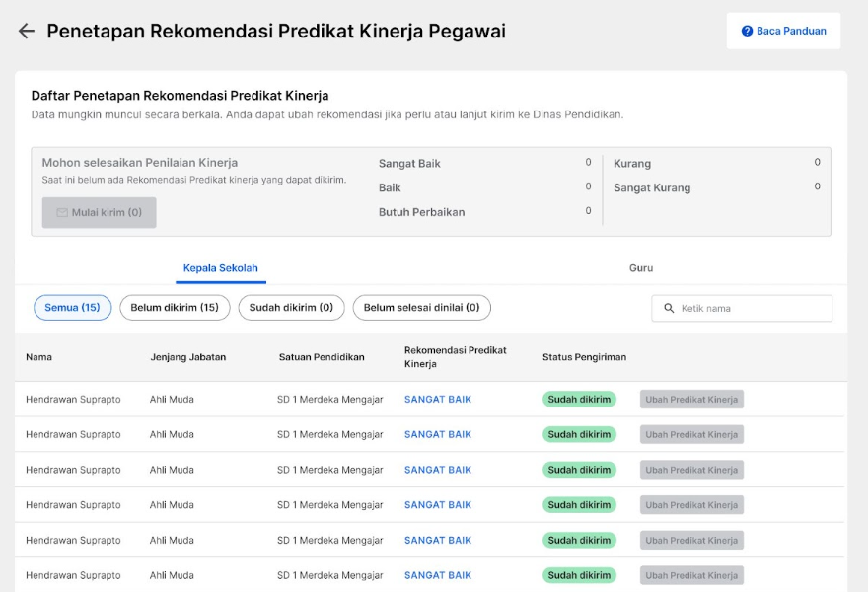The image size is (868, 592).
Task: Click the search magnifier icon
Action: tap(669, 308)
